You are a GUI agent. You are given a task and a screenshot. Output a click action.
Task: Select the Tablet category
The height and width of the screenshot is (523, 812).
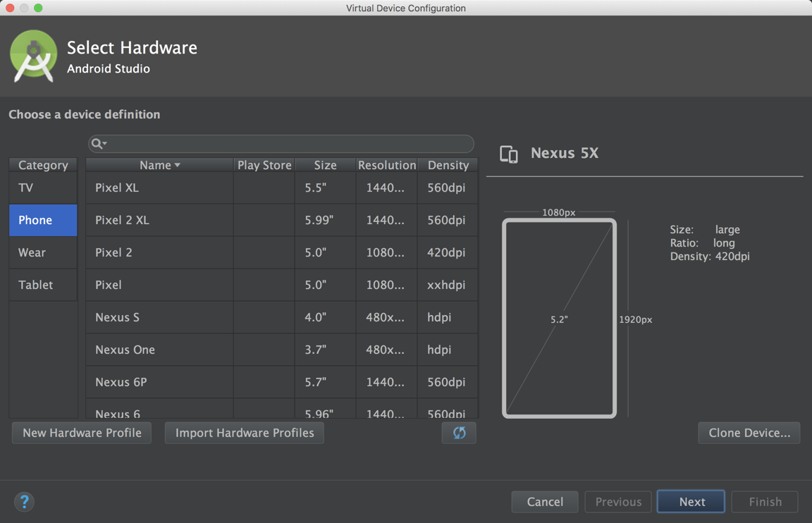43,285
